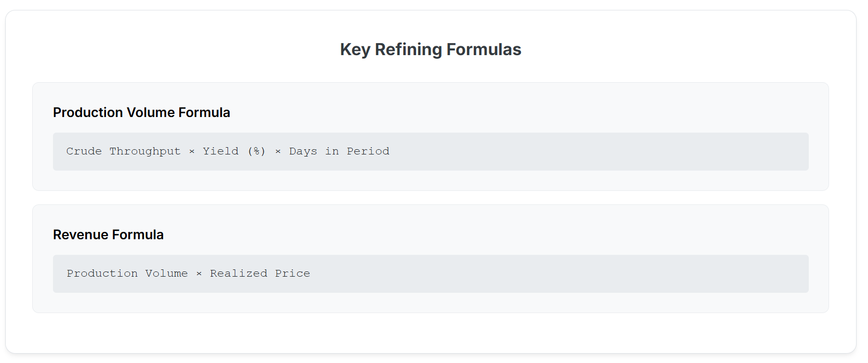868x363 pixels.
Task: Click the multiplication sign after Throughput
Action: [x=192, y=151]
